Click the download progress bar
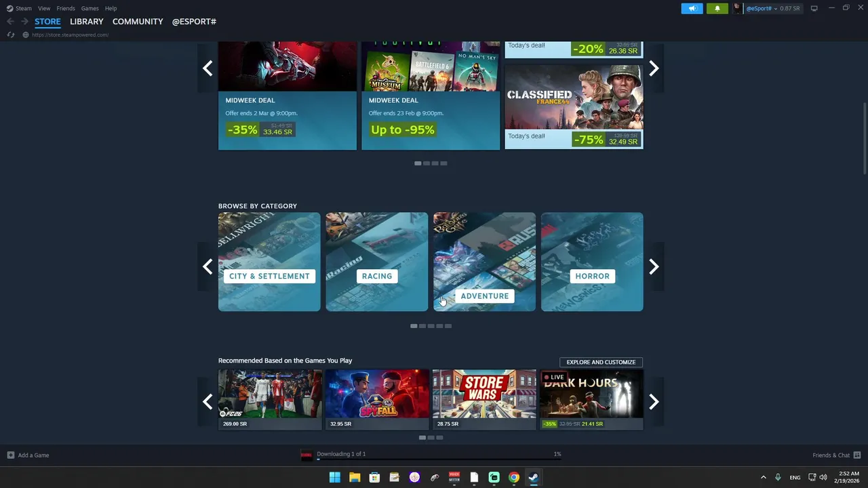The width and height of the screenshot is (868, 488). coord(439,460)
